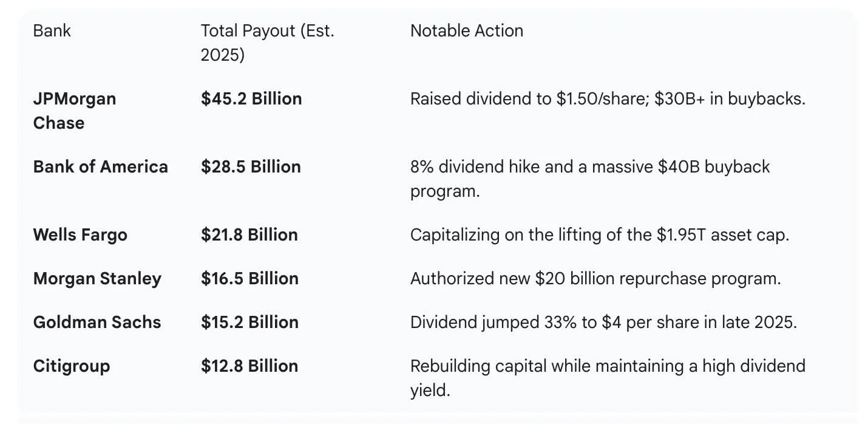Click the $15.2 Billion payout value
The width and height of the screenshot is (868, 424).
pos(249,322)
